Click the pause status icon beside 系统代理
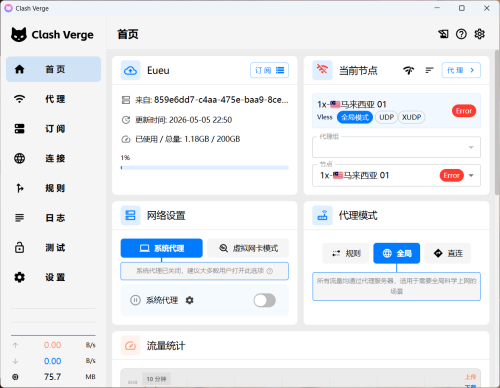Viewport: 500px width, 388px height. 135,300
